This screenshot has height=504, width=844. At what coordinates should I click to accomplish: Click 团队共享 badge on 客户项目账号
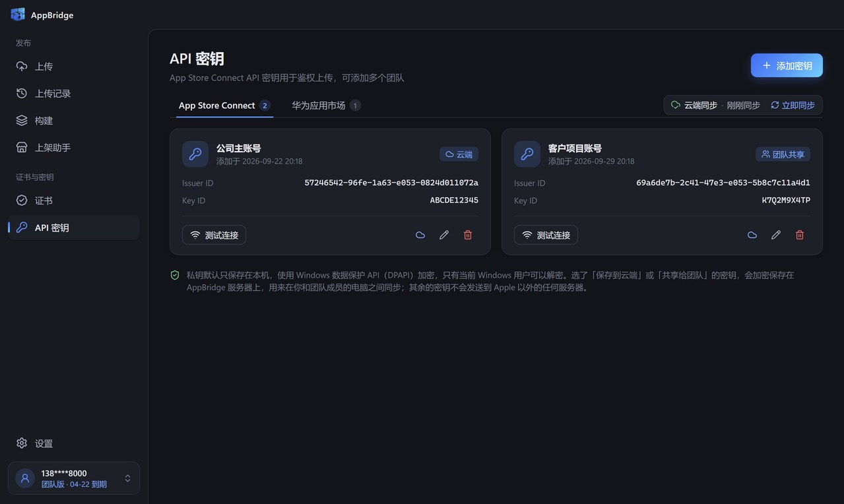click(783, 154)
